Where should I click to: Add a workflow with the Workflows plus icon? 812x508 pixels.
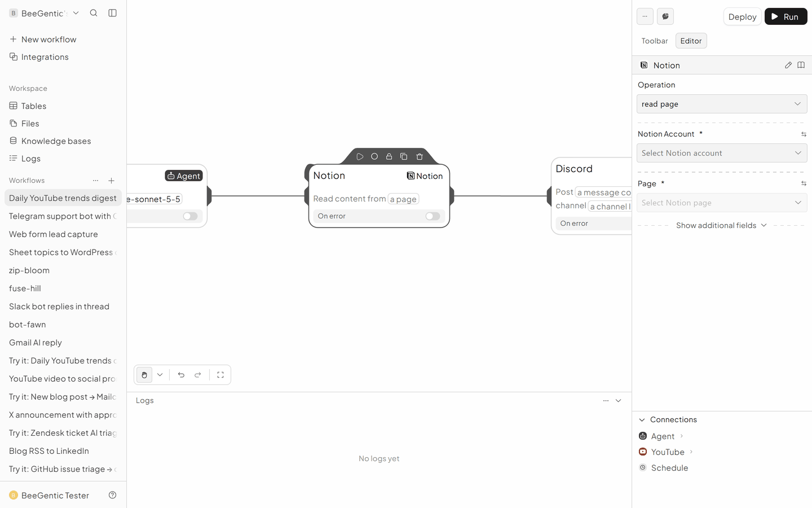click(x=112, y=181)
